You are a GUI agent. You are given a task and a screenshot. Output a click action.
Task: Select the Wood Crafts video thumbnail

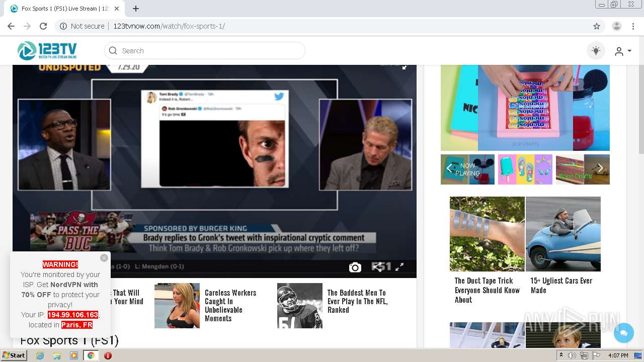point(583,169)
